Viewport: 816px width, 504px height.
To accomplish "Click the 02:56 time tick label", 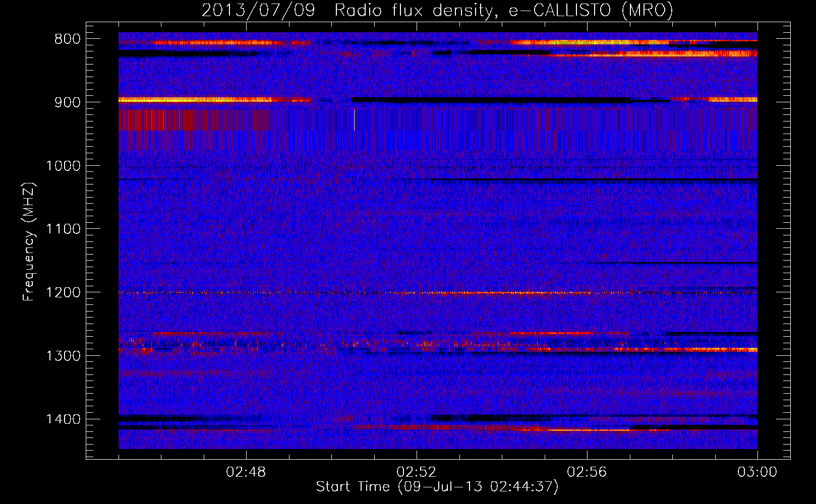I will pyautogui.click(x=587, y=472).
